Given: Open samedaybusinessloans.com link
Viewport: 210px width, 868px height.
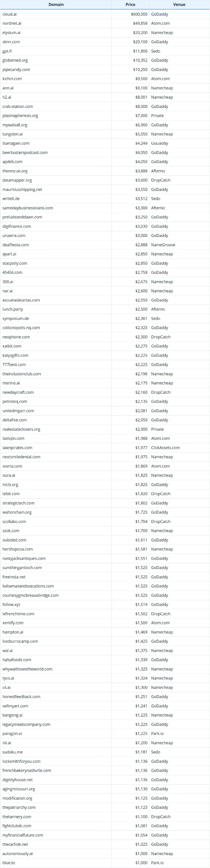Looking at the screenshot, I should tap(28, 208).
